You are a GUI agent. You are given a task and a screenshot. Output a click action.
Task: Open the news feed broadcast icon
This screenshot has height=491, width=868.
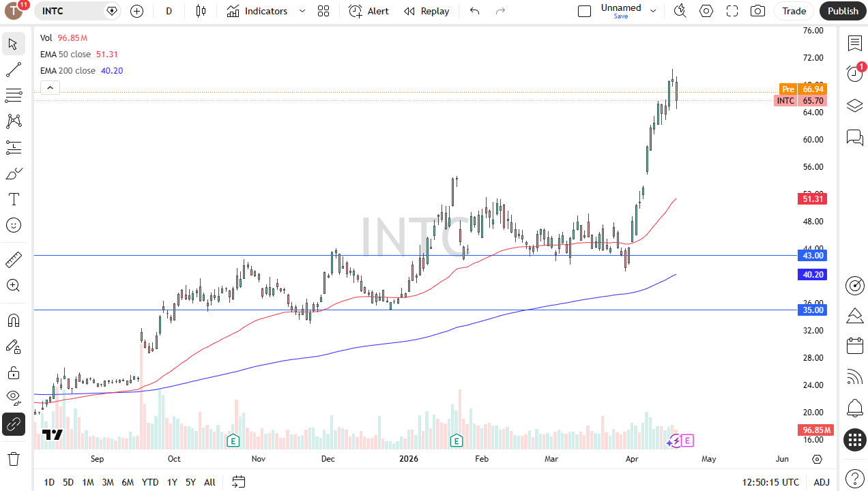pos(855,376)
